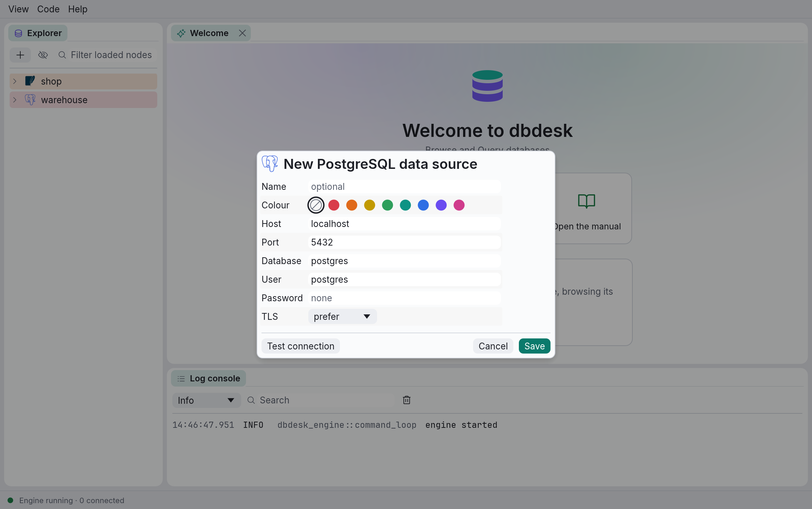Click the Password field

click(x=404, y=298)
